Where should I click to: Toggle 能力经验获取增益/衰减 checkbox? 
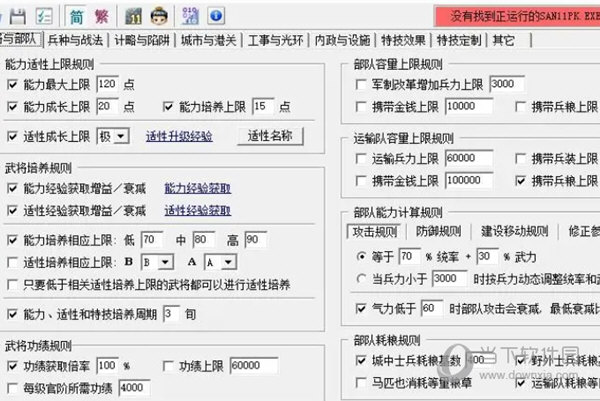tap(13, 188)
